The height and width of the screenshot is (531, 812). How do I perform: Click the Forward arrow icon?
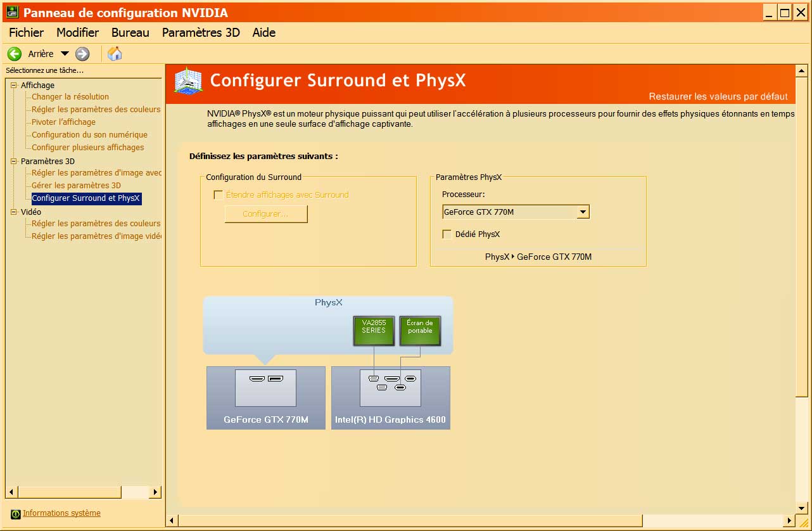point(82,54)
